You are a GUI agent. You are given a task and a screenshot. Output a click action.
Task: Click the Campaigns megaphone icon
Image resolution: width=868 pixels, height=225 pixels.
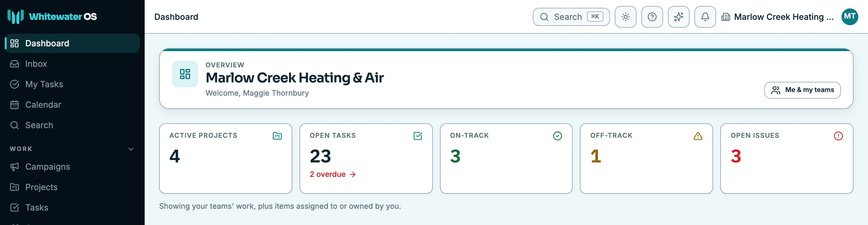14,167
